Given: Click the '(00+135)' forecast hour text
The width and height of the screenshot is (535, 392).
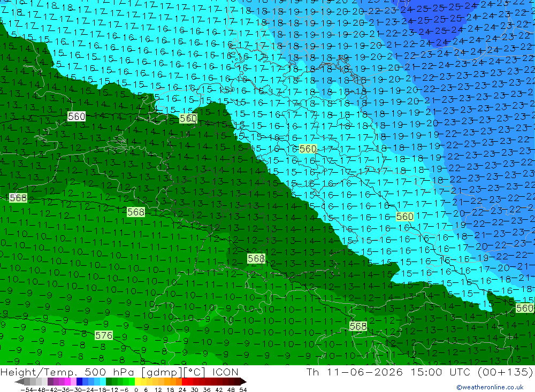Looking at the screenshot, I should click(505, 372).
